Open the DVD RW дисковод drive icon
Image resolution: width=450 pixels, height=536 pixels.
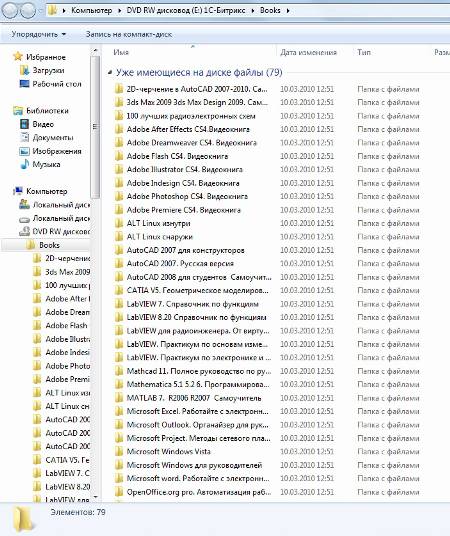point(25,231)
